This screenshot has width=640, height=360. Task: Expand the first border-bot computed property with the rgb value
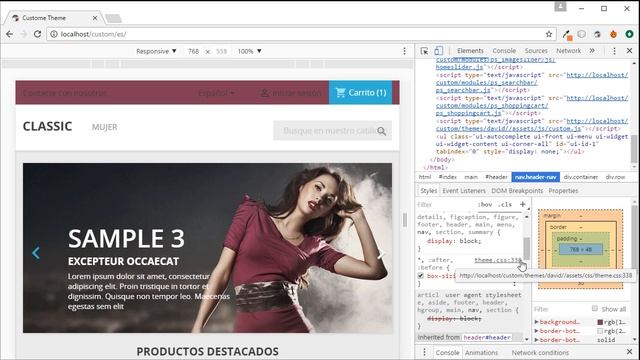coord(536,331)
